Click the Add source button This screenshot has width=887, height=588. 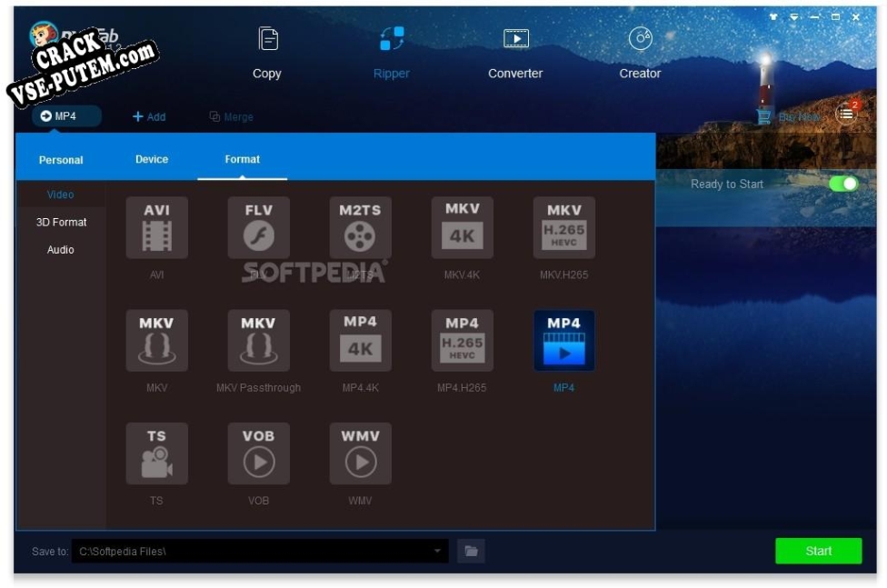pyautogui.click(x=149, y=116)
